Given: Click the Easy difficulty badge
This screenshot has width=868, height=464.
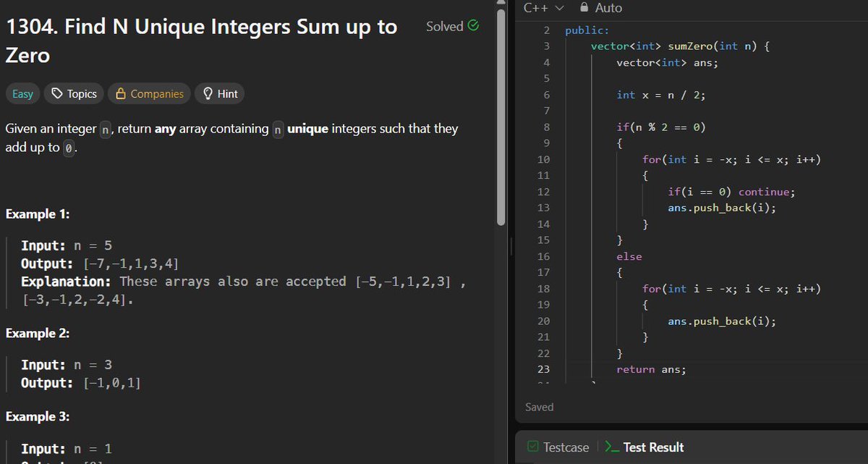Looking at the screenshot, I should pyautogui.click(x=22, y=93).
